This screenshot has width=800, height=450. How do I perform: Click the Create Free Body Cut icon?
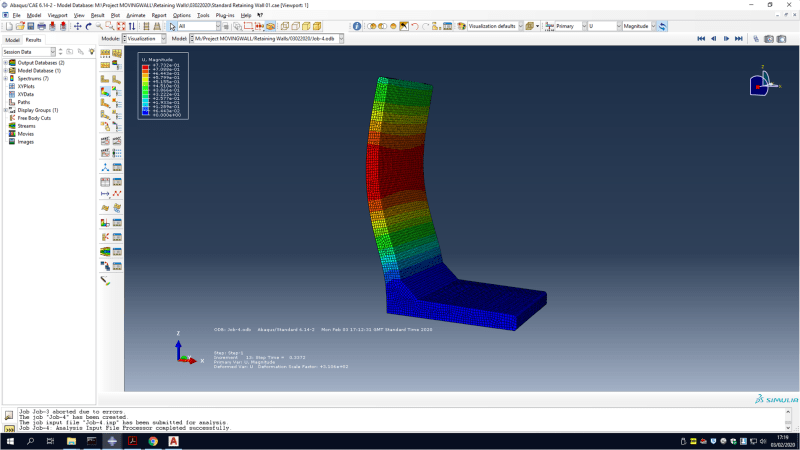[x=105, y=237]
